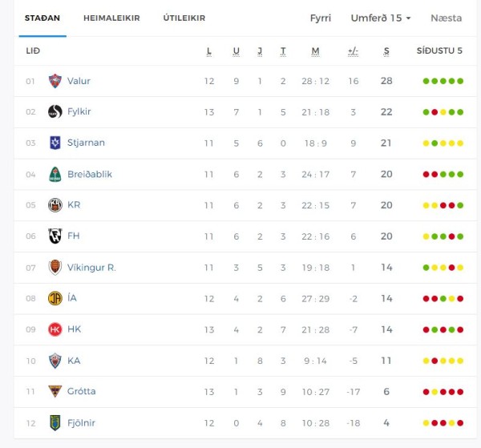This screenshot has width=481, height=448.
Task: Switch to the Útileikir tab
Action: click(184, 18)
